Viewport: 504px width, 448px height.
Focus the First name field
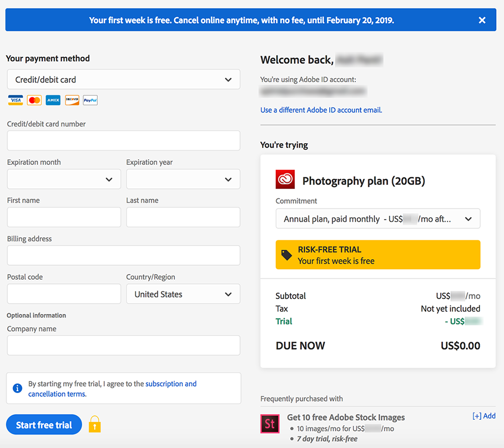coord(64,217)
